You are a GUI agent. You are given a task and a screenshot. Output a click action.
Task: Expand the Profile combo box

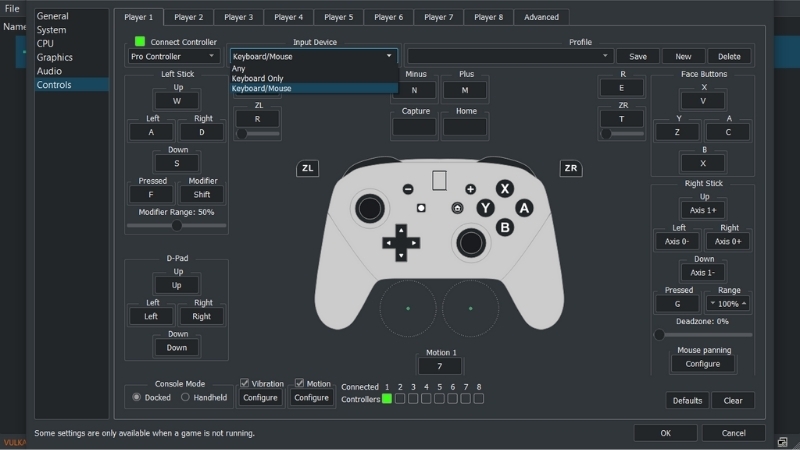[509, 57]
